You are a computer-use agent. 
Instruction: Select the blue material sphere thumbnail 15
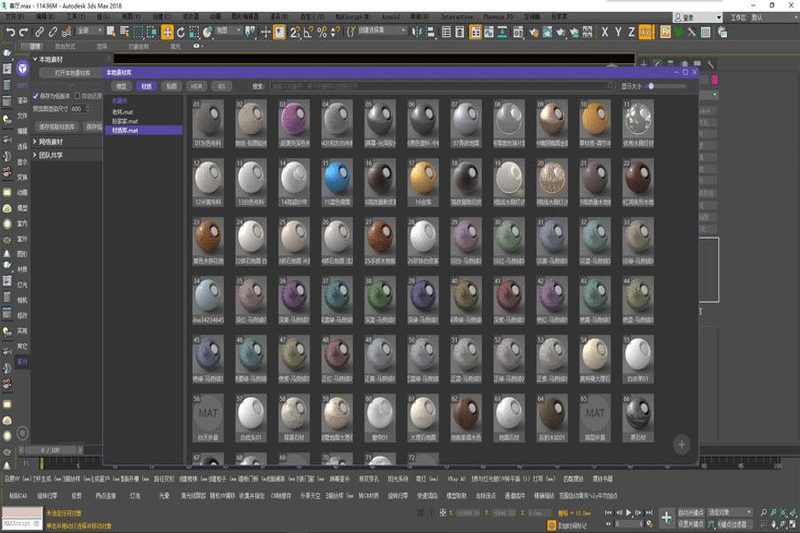[x=335, y=180]
